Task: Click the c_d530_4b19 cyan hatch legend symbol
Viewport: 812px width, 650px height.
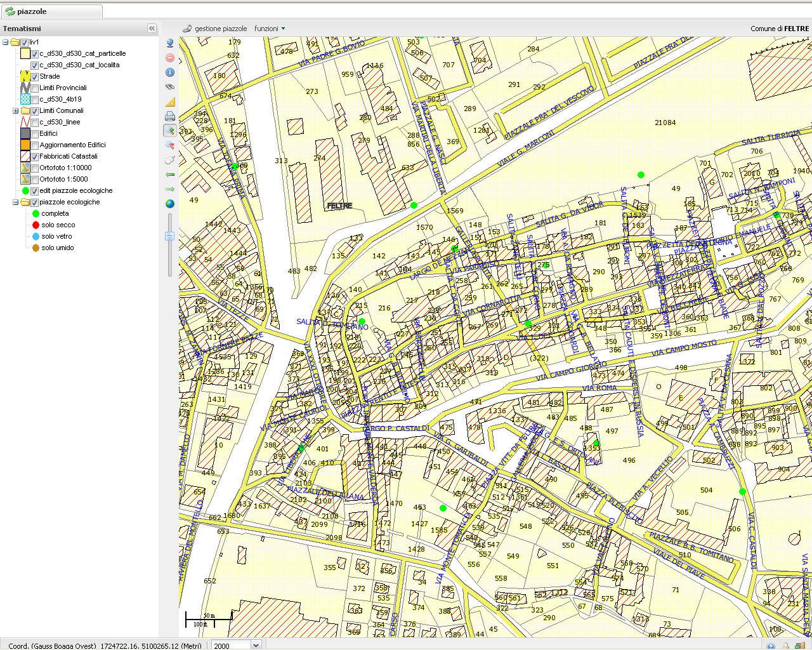Action: (x=25, y=99)
